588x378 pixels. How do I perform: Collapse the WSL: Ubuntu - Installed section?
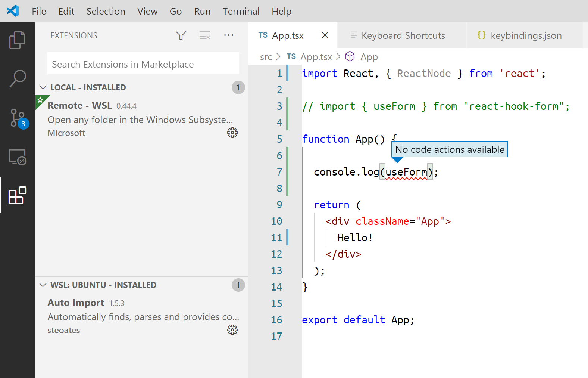pyautogui.click(x=43, y=285)
